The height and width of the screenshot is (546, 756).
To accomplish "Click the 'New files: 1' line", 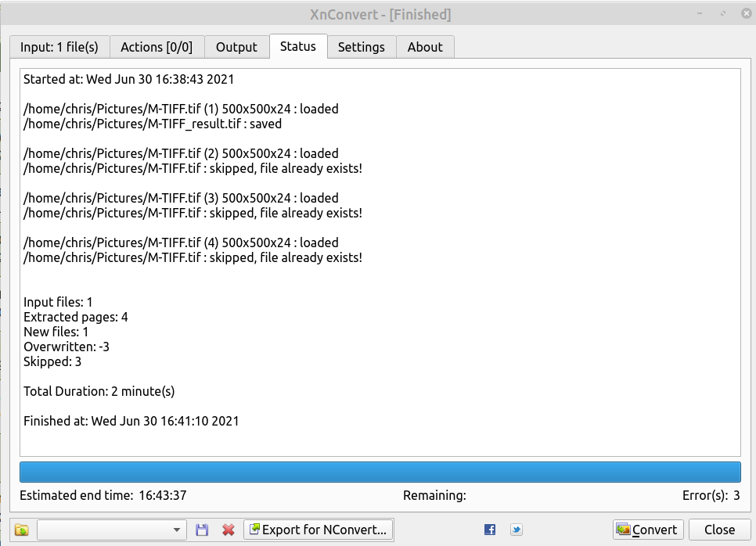I will point(56,332).
